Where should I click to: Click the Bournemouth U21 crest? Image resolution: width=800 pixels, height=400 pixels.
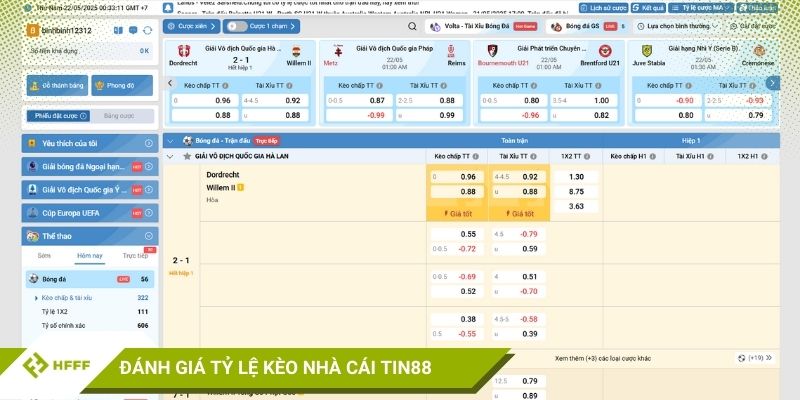click(x=492, y=51)
